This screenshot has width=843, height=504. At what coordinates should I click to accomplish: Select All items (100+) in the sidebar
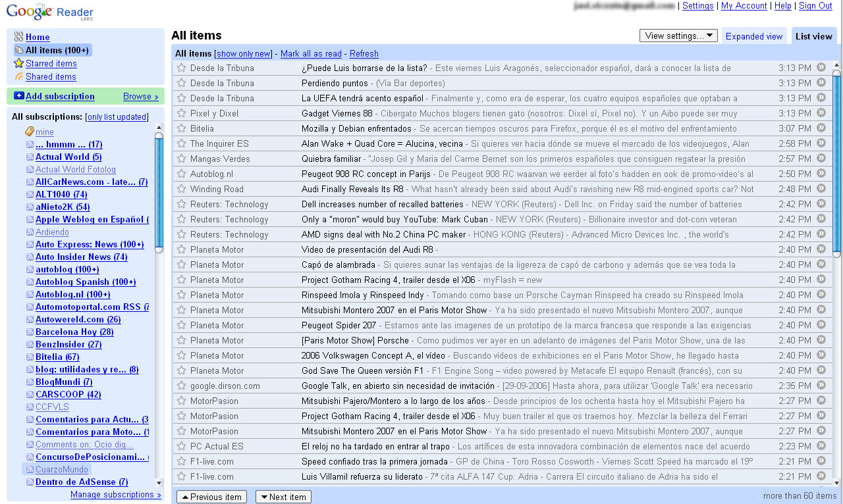click(57, 50)
